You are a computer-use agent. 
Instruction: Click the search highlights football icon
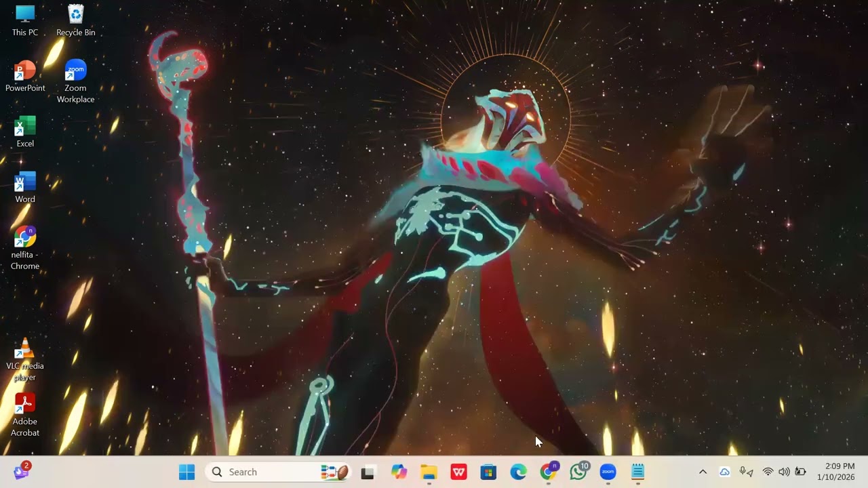pyautogui.click(x=334, y=472)
